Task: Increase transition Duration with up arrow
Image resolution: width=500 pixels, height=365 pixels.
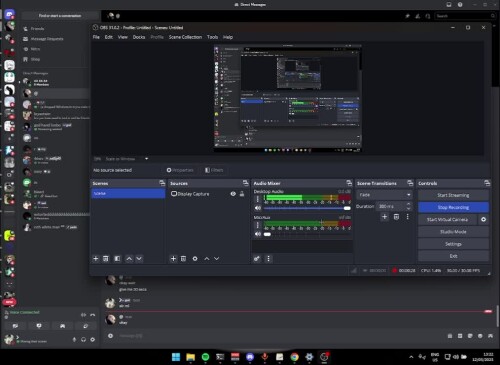Action: (x=409, y=204)
